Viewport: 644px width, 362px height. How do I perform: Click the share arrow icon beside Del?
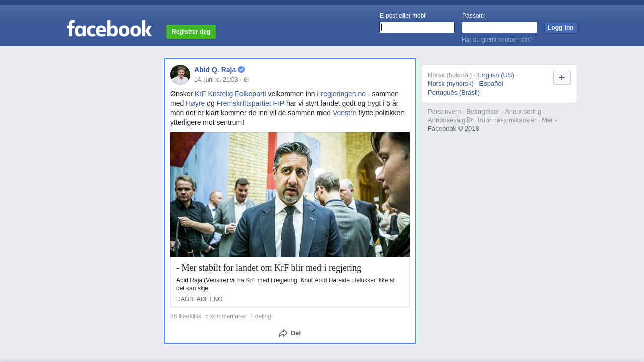pyautogui.click(x=283, y=333)
